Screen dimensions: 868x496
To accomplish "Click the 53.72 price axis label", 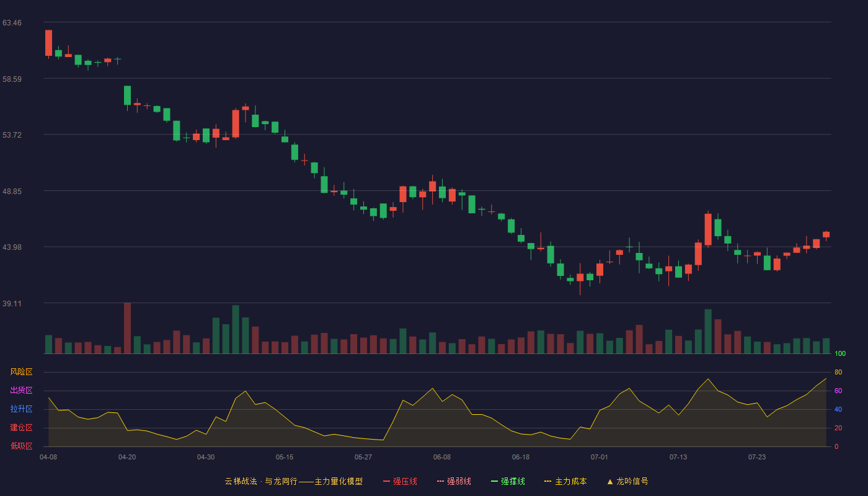I will click(x=12, y=135).
